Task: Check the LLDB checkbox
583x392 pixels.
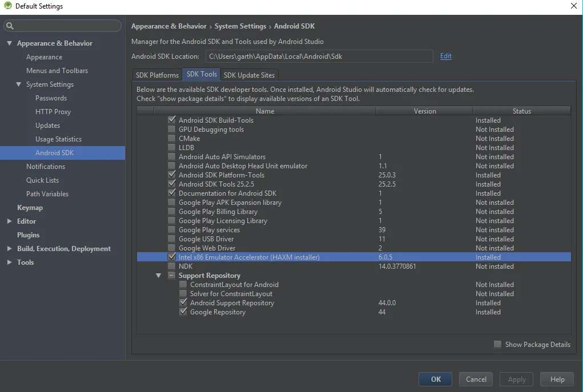Action: click(x=172, y=148)
